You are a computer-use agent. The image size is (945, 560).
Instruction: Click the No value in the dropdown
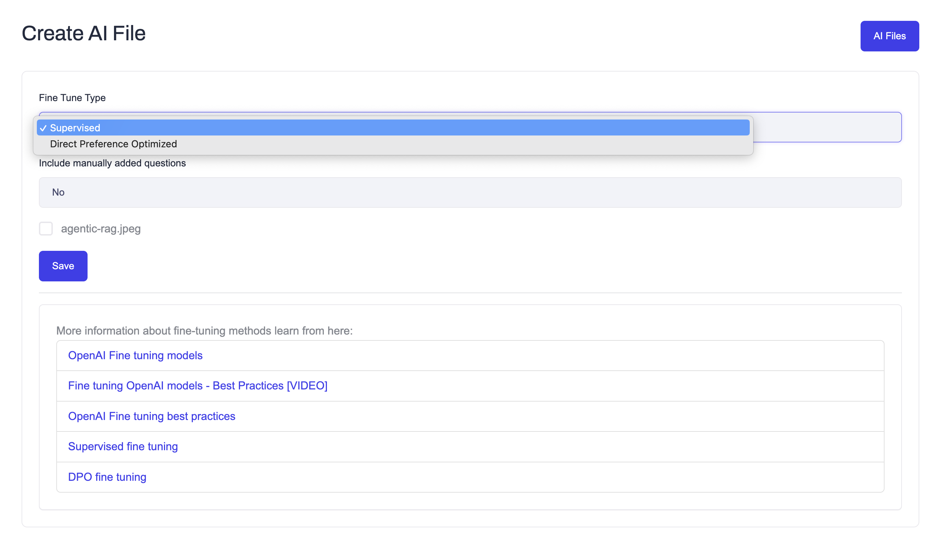click(x=58, y=192)
